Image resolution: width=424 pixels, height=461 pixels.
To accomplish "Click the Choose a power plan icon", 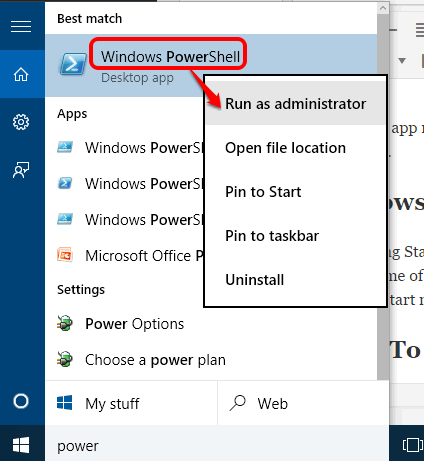I will (x=65, y=359).
